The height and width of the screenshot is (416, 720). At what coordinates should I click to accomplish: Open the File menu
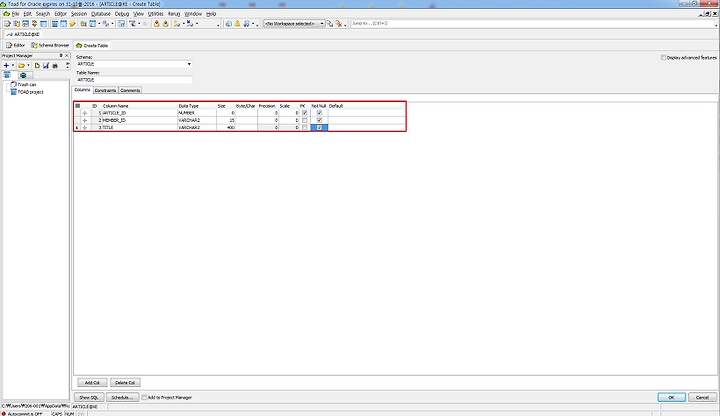[15, 14]
